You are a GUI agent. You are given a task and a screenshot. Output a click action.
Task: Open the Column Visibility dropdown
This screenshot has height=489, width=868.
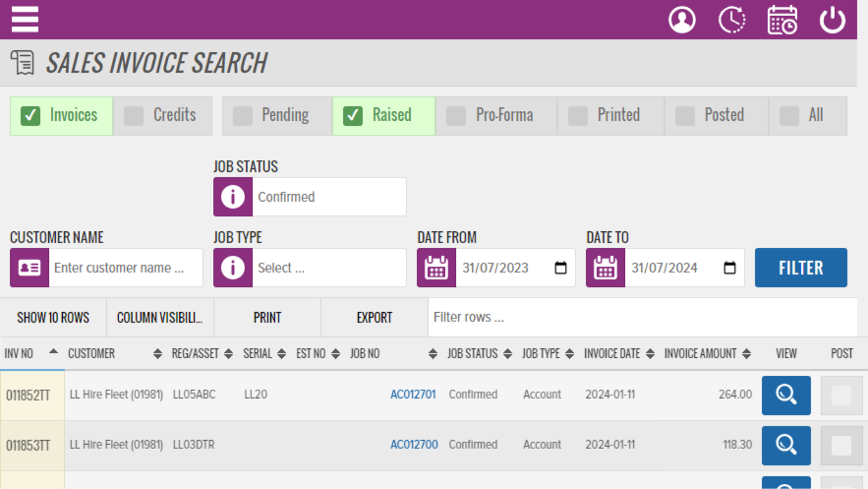(x=159, y=318)
